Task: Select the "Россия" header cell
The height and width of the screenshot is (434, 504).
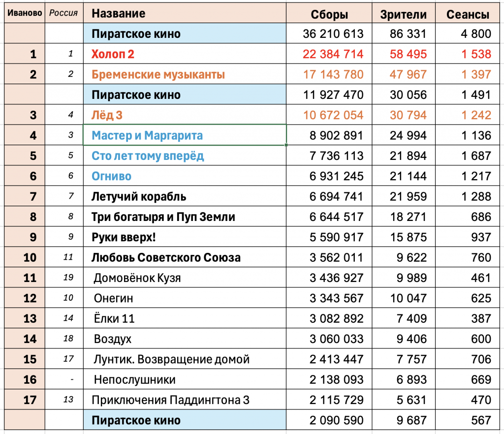Action: 64,13
